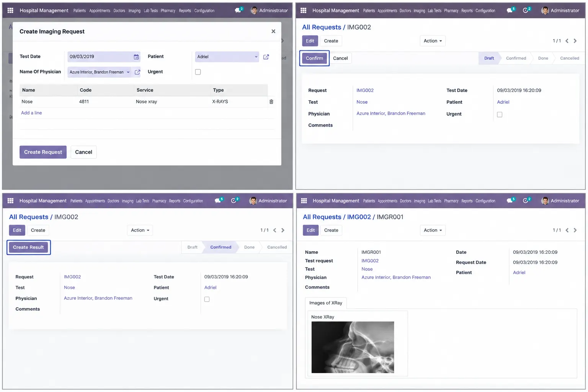This screenshot has height=392, width=588.
Task: Click the Administrator avatar in the IMGR001 window
Action: [545, 201]
